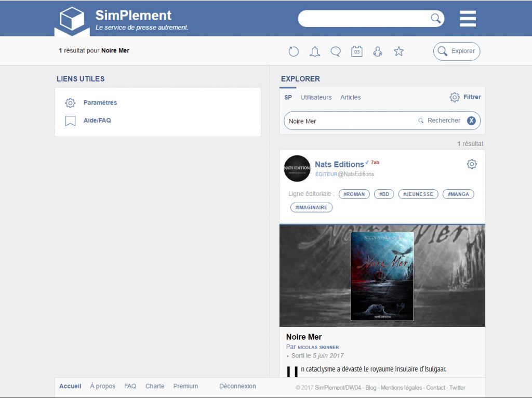Click the "1 résultat pour Noire Mer" text
Screen dimensions: 532x398
(94, 50)
